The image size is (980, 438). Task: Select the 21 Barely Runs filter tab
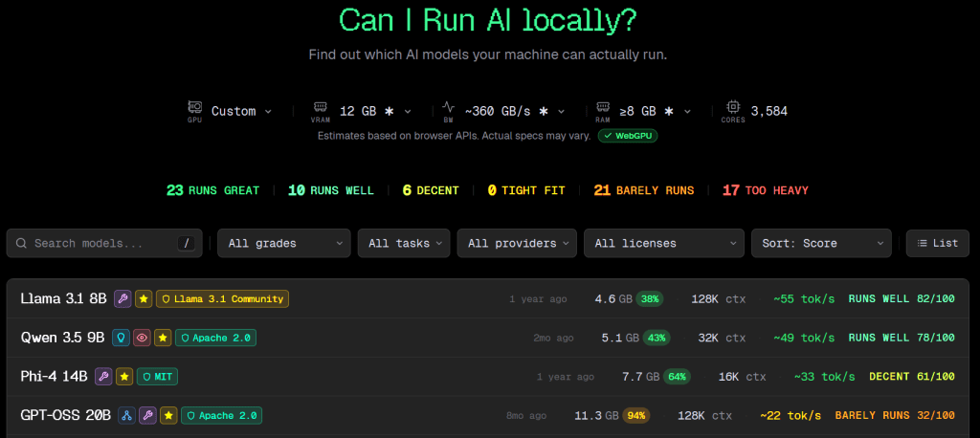[x=643, y=190]
